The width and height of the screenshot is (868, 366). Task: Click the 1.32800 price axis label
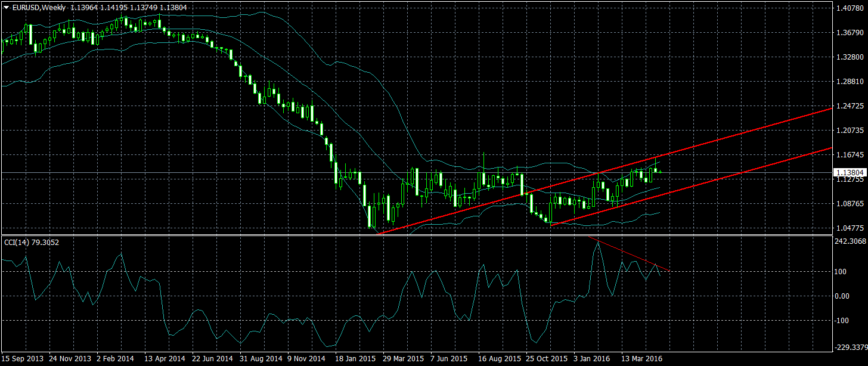(850, 57)
